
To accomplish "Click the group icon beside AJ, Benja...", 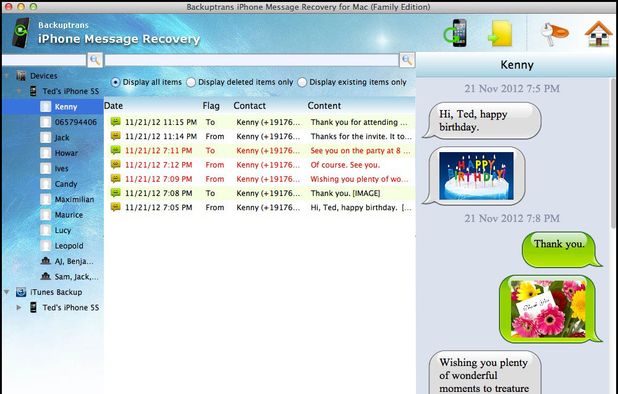I will 46,261.
